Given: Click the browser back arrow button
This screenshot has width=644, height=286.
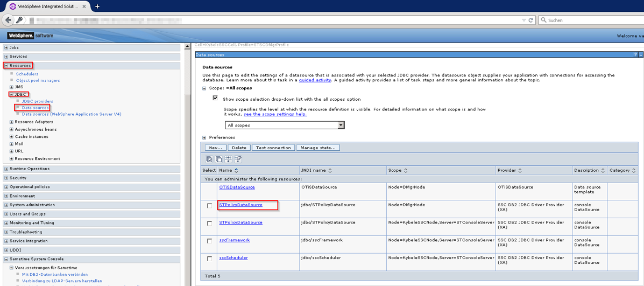Looking at the screenshot, I should point(8,20).
